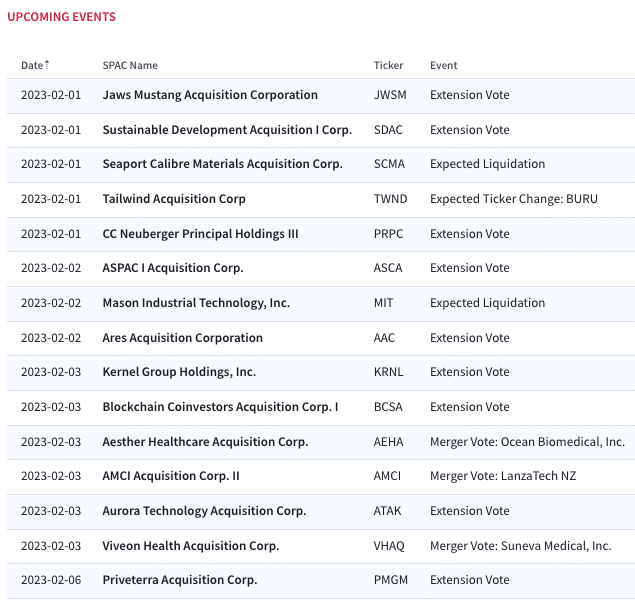
Task: Open AMCI Acquisition Corp. II
Action: pos(170,476)
